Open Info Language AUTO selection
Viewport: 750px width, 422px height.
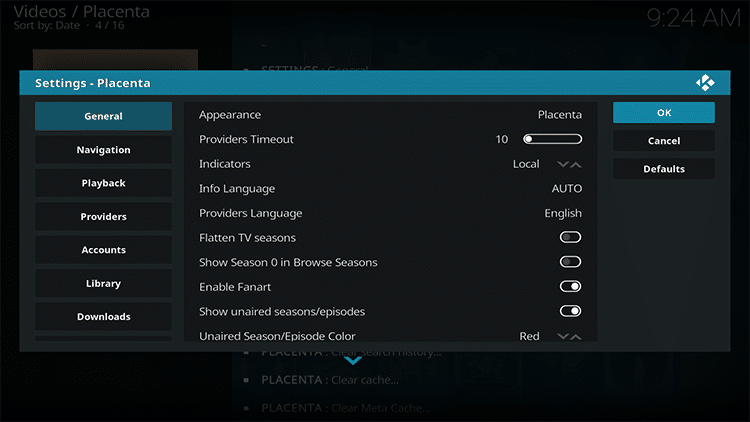pos(567,189)
